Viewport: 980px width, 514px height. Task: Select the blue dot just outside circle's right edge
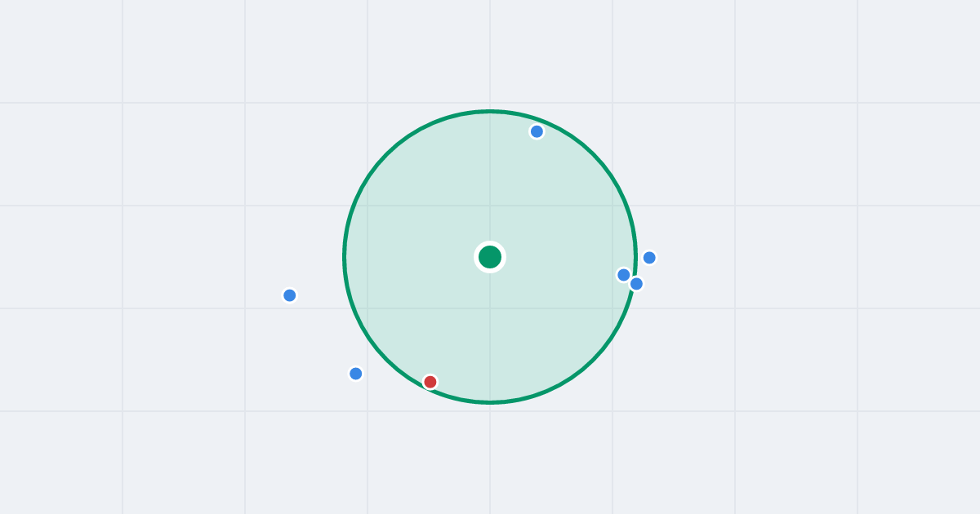coord(649,258)
